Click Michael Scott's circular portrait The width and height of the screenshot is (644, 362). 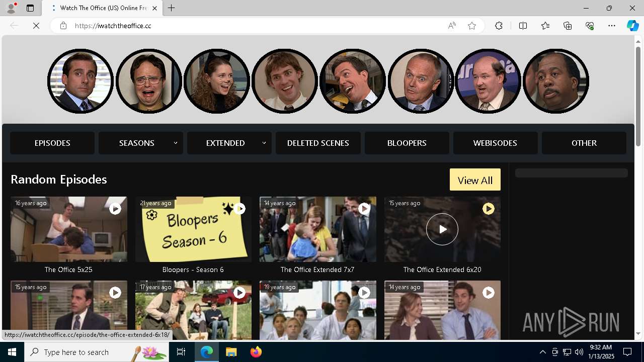click(80, 81)
